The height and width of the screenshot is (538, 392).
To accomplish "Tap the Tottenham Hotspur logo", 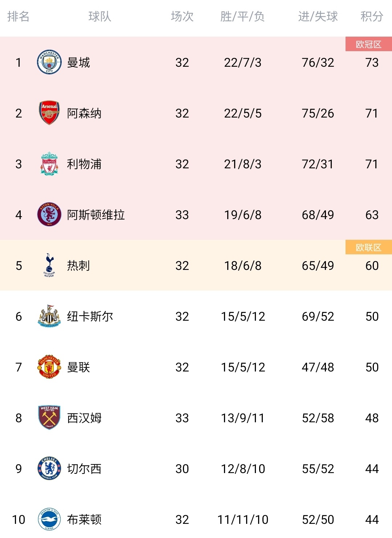I will click(49, 265).
